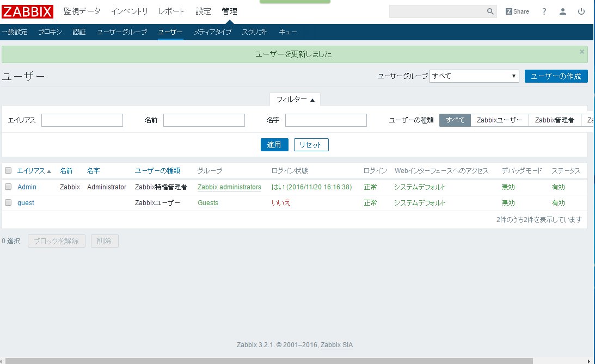
Task: Open the user profile icon
Action: [563, 11]
